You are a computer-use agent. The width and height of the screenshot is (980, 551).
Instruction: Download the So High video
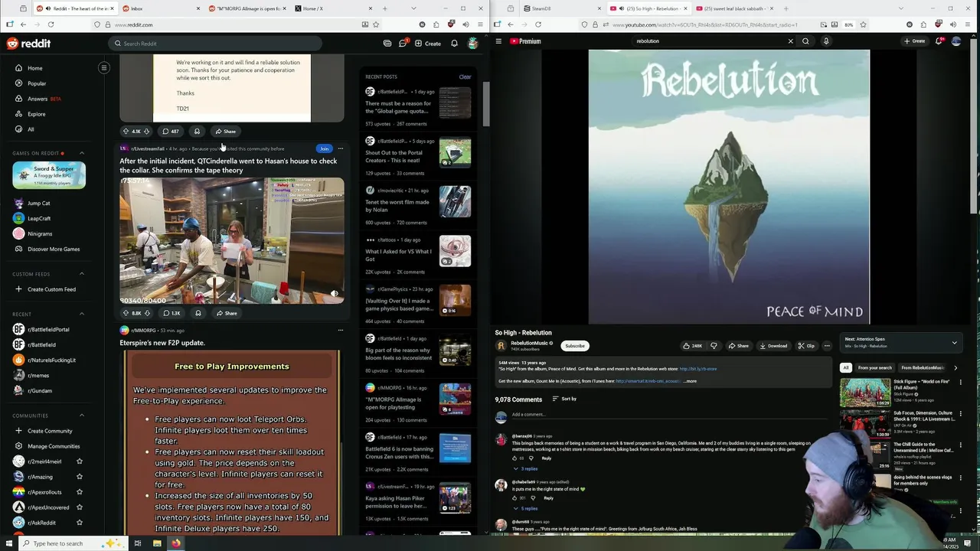[x=773, y=346]
